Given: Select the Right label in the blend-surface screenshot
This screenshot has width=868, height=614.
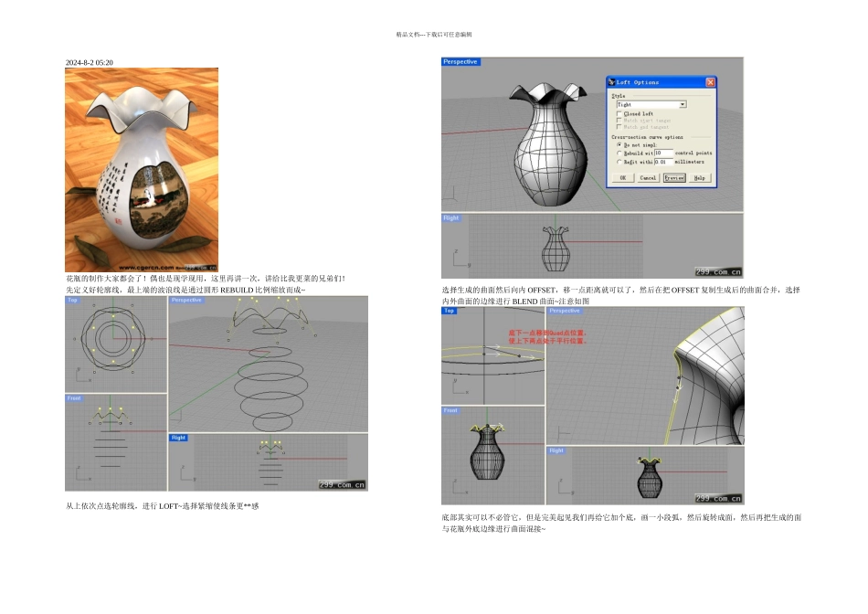Looking at the screenshot, I should 556,450.
